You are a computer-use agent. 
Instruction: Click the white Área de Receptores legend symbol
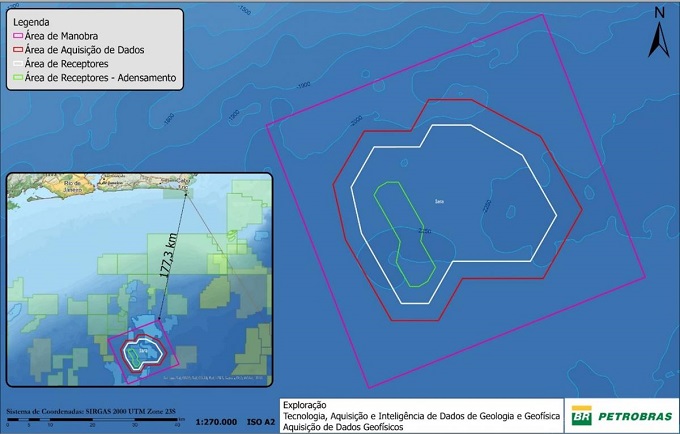click(17, 61)
